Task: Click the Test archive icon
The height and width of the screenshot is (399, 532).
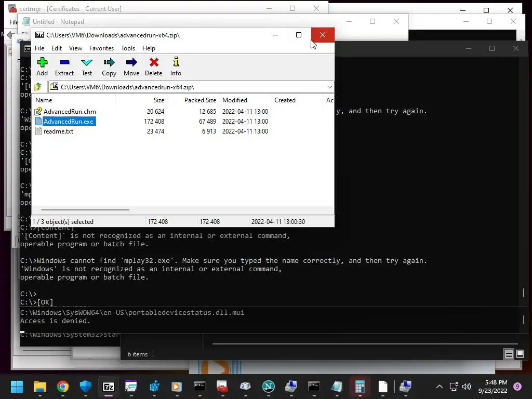Action: pos(87,62)
